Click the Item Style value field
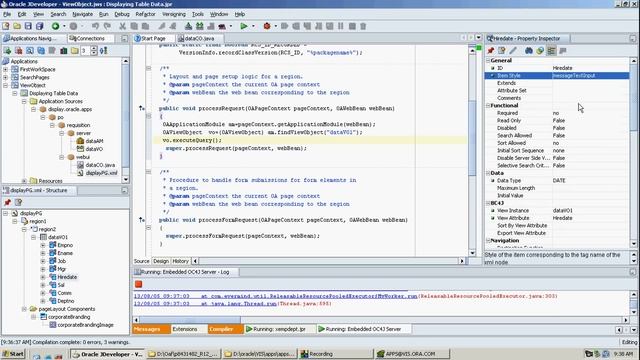This screenshot has width=640, height=360. point(590,76)
